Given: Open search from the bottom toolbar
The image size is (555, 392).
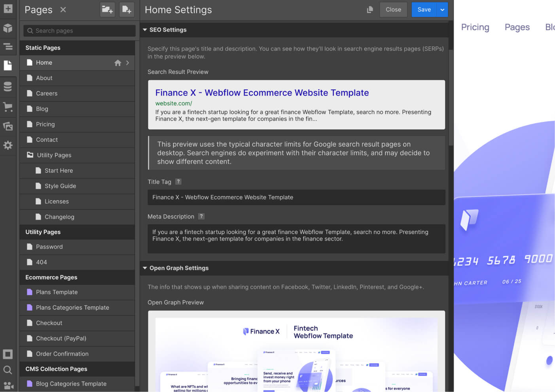Looking at the screenshot, I should pos(8,370).
